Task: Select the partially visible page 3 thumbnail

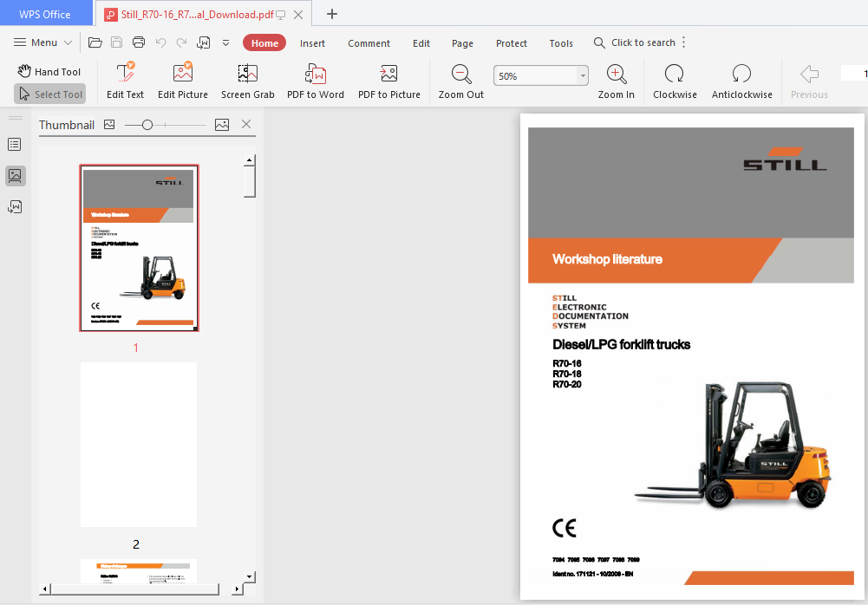Action: point(139,570)
